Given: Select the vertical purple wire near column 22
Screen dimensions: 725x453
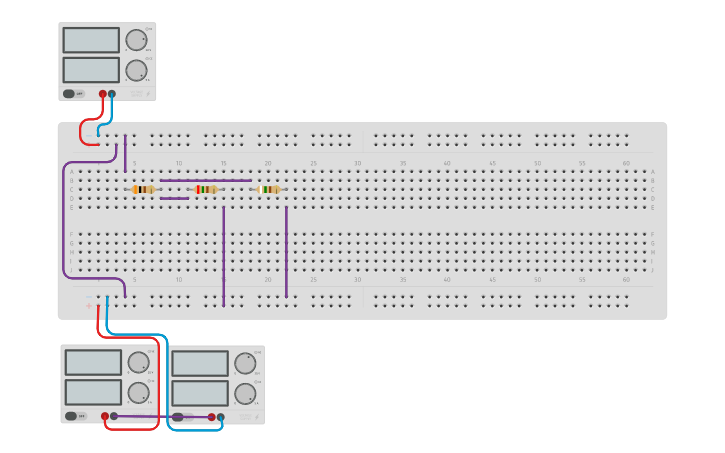Looking at the screenshot, I should pos(286,250).
